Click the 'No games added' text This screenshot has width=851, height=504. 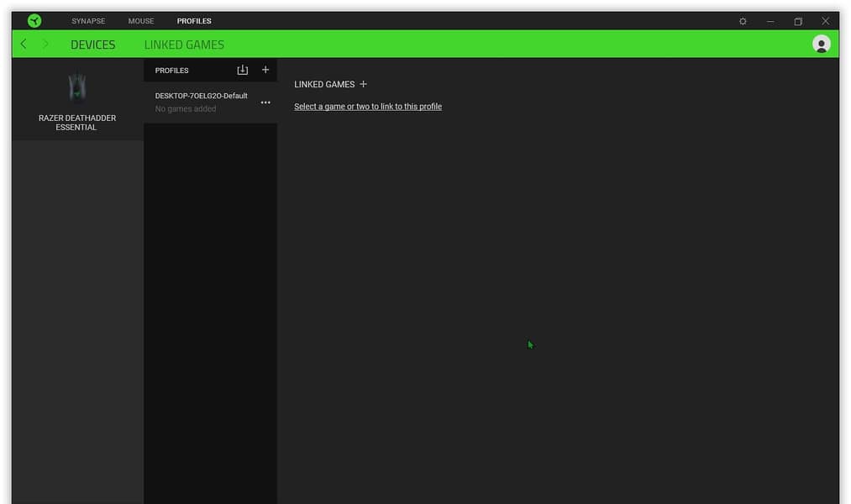click(x=186, y=109)
